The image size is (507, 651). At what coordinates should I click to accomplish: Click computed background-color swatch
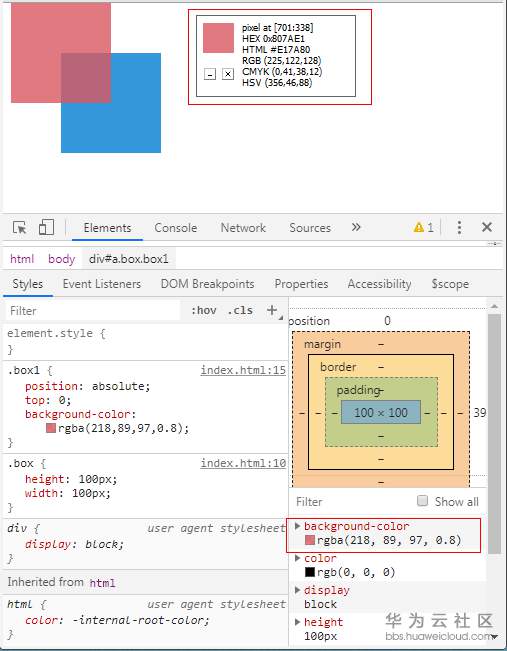point(310,540)
